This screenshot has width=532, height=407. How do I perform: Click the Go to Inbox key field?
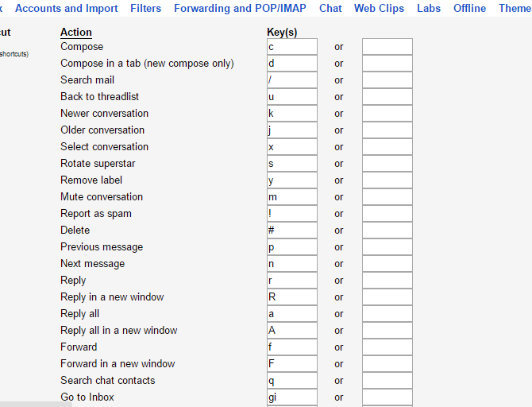point(292,397)
